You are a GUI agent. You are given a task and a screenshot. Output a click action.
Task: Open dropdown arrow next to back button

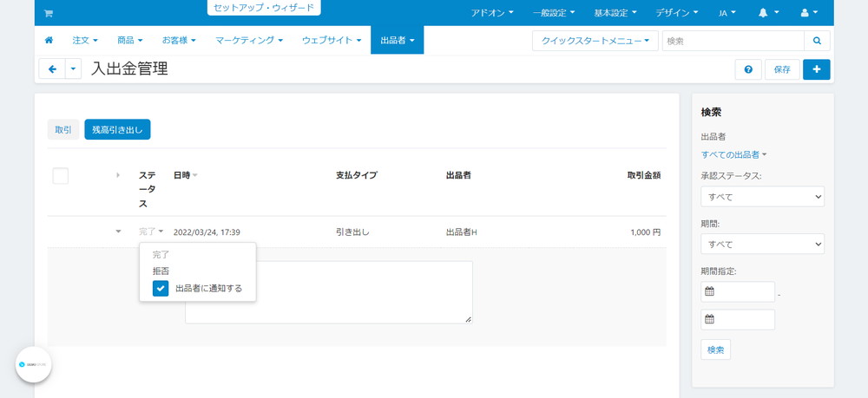pyautogui.click(x=73, y=69)
